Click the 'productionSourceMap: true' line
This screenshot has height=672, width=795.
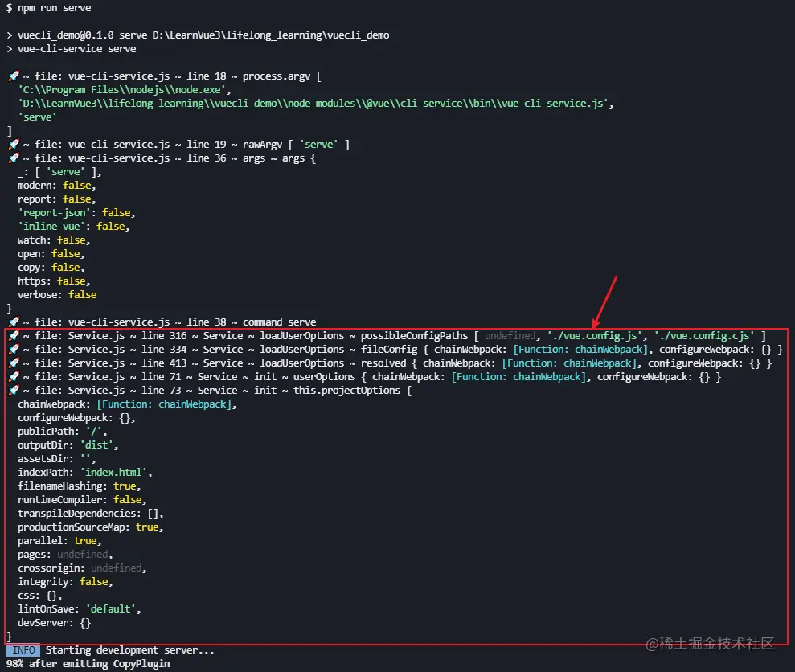[91, 527]
